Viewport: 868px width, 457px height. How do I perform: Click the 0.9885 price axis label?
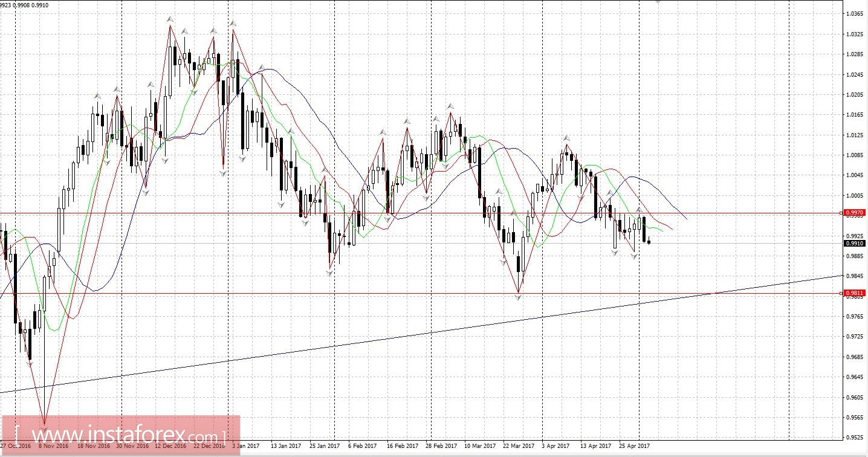coord(855,256)
